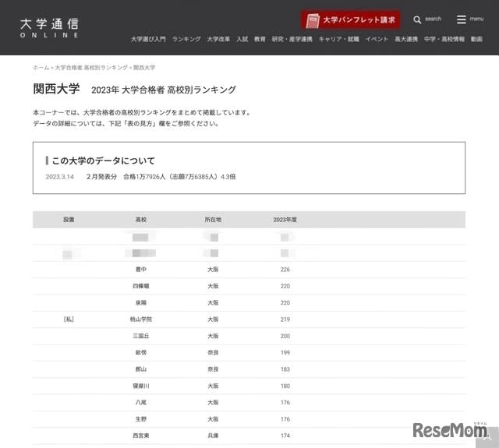Click the value 226 in 豊中 row
The width and height of the screenshot is (499, 448).
point(285,270)
